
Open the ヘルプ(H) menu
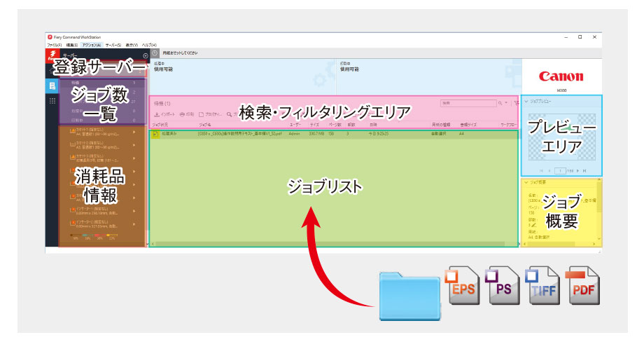pyautogui.click(x=149, y=44)
